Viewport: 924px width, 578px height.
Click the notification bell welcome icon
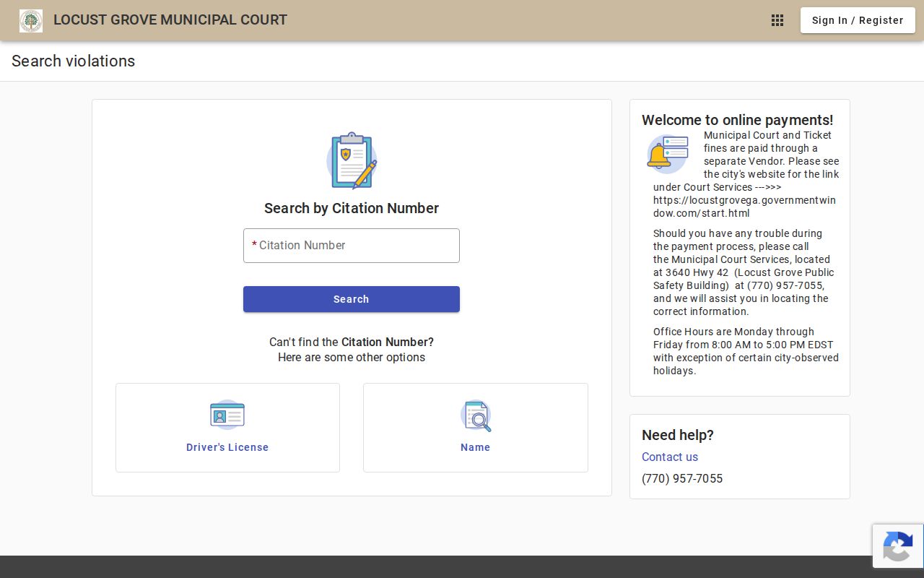[668, 154]
